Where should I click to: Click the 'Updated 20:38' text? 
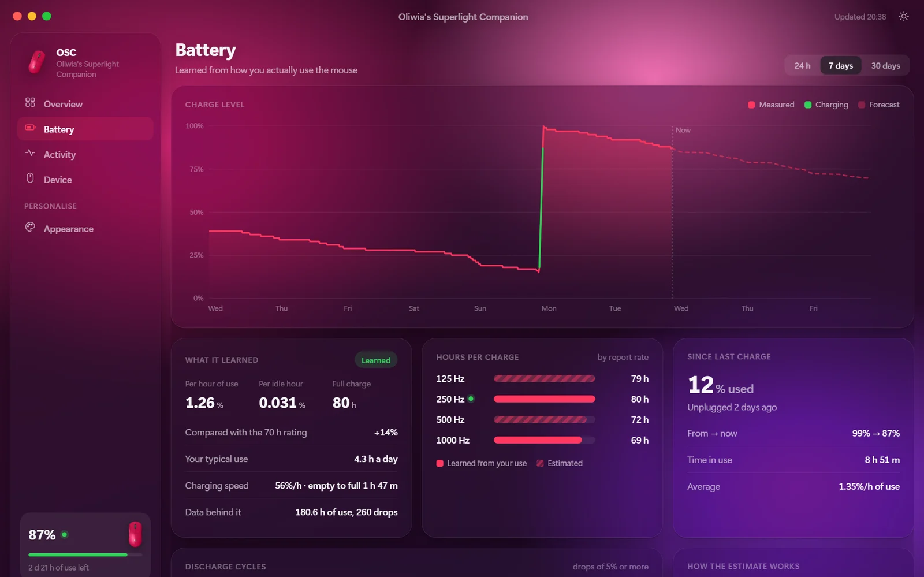860,17
